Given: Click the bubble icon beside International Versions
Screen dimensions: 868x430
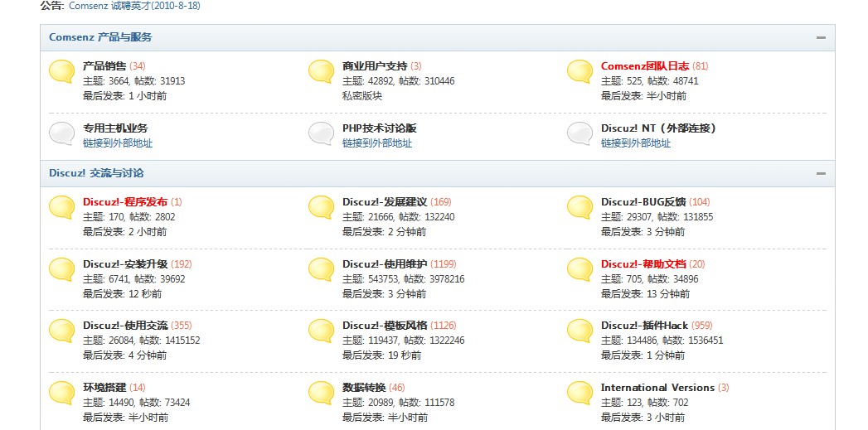Looking at the screenshot, I should pos(580,393).
